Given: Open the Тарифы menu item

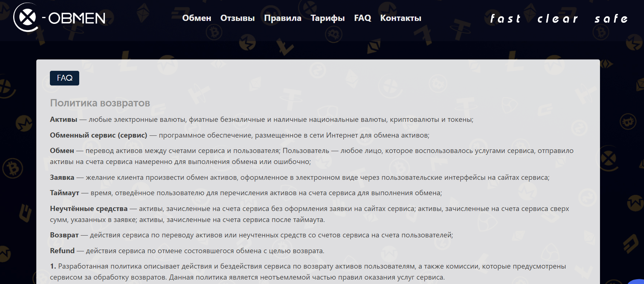Looking at the screenshot, I should click(x=328, y=18).
